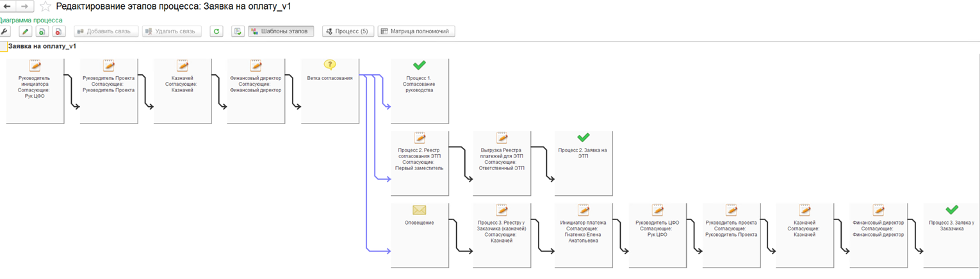
Task: Open the Процесс (5) list
Action: pos(348,31)
